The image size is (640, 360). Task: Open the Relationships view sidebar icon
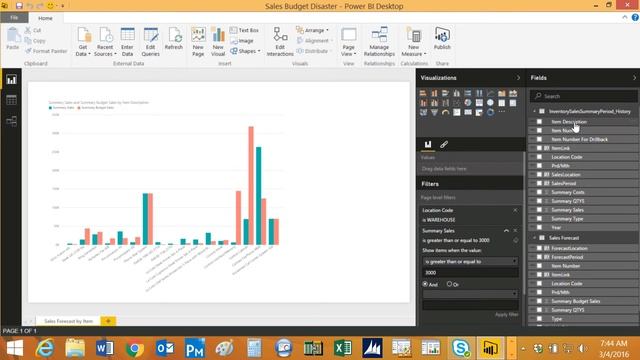click(x=11, y=121)
